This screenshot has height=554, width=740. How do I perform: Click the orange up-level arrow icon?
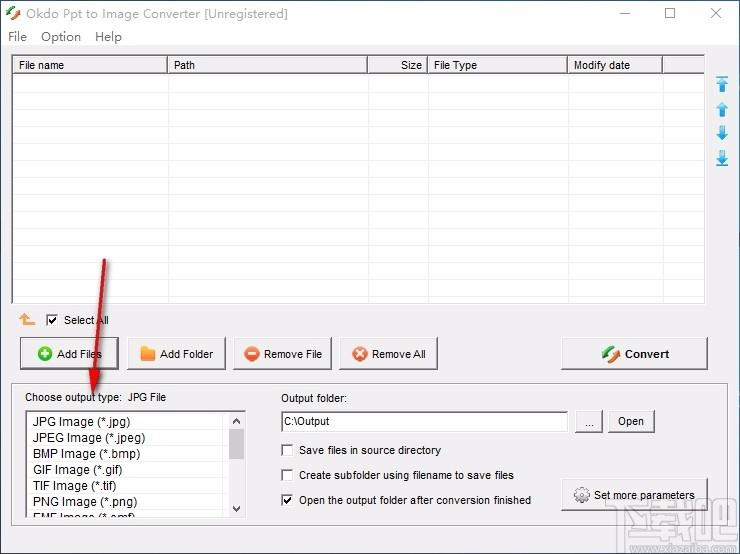coord(27,320)
